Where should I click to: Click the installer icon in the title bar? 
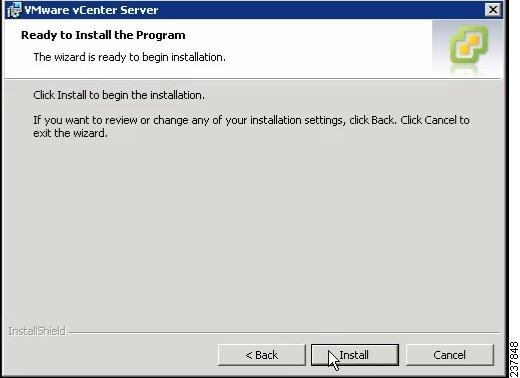pyautogui.click(x=14, y=10)
